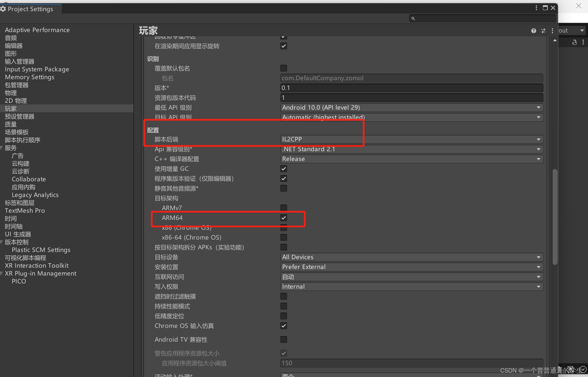588x377 pixels.
Task: Enable 静音其他音频源 checkbox
Action: 284,188
